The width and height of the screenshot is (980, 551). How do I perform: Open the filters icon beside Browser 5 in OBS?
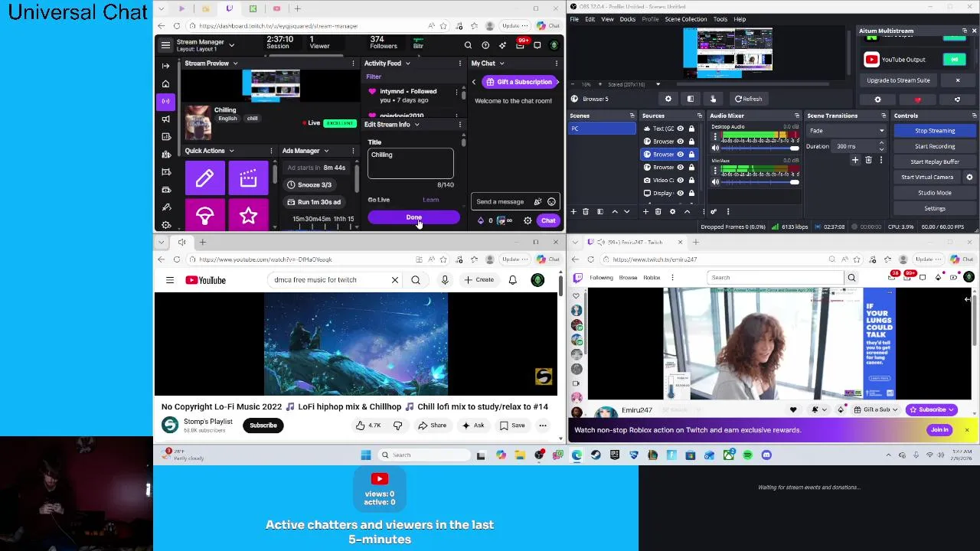(x=690, y=99)
